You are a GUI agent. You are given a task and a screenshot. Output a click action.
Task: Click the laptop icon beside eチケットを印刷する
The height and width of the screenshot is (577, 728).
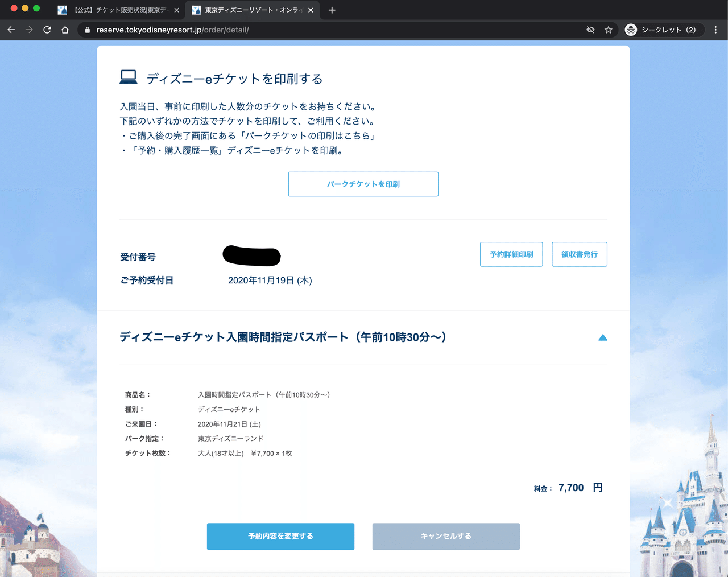point(129,77)
